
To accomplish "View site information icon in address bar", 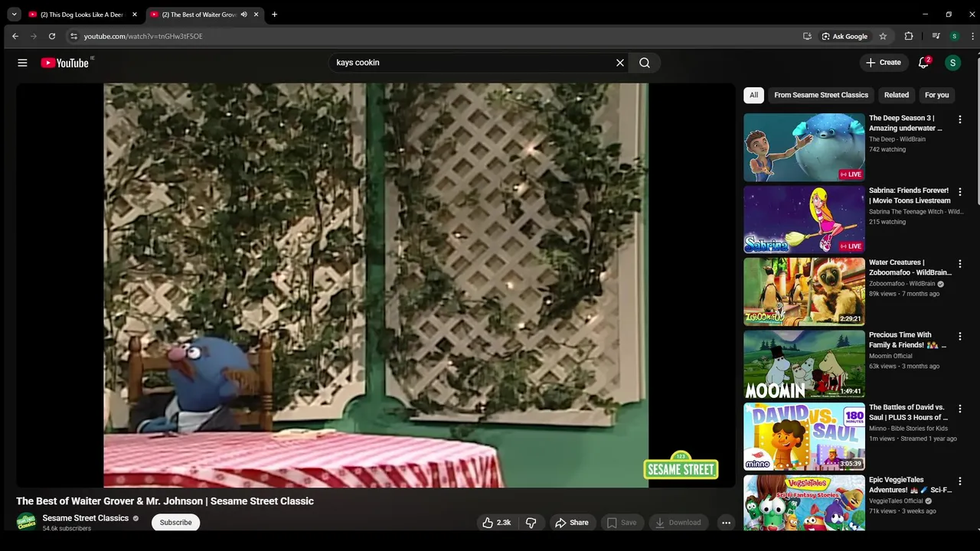I will coord(73,36).
